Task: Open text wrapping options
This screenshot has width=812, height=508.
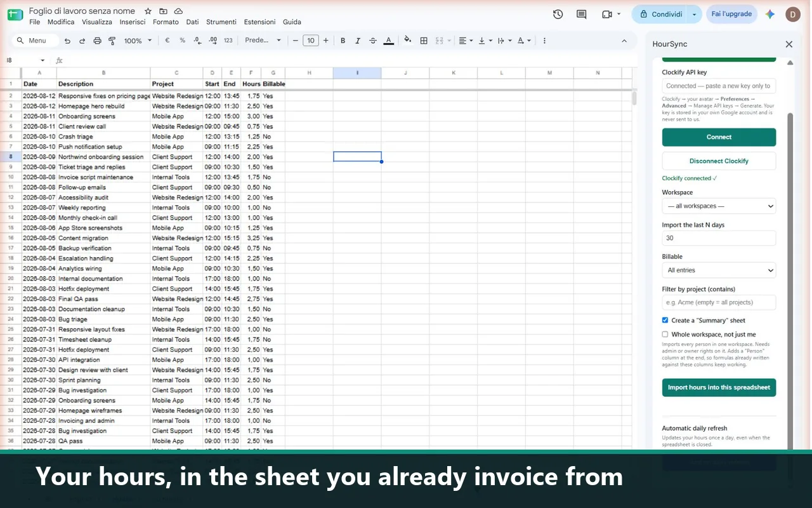Action: pos(504,41)
